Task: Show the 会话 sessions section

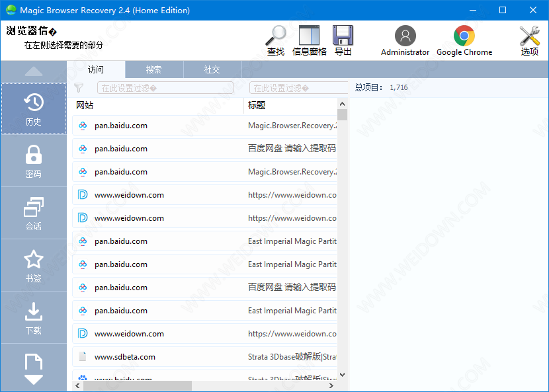Action: 34,214
